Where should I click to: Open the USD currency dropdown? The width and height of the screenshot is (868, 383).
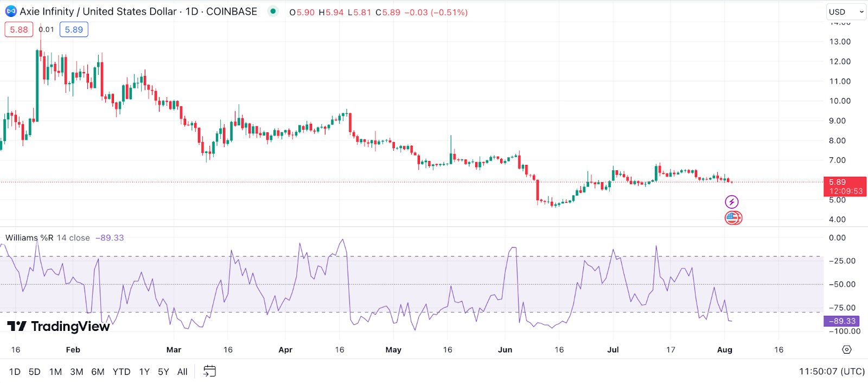pos(846,12)
